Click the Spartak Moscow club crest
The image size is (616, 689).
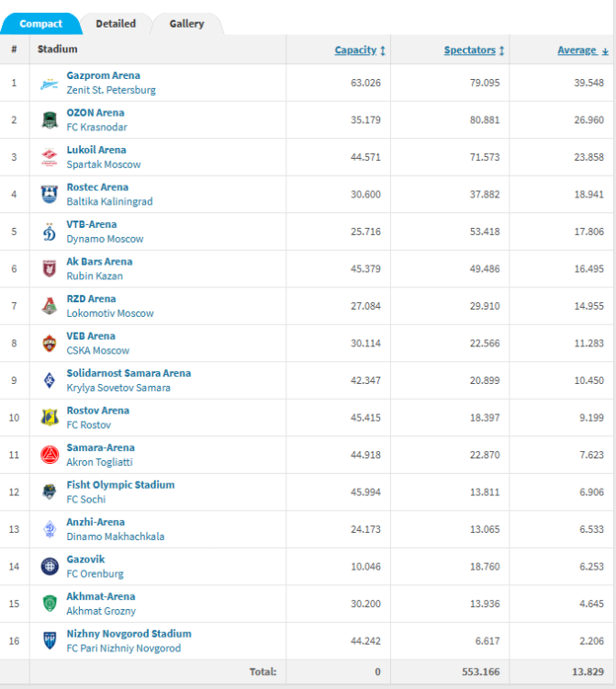coord(49,157)
